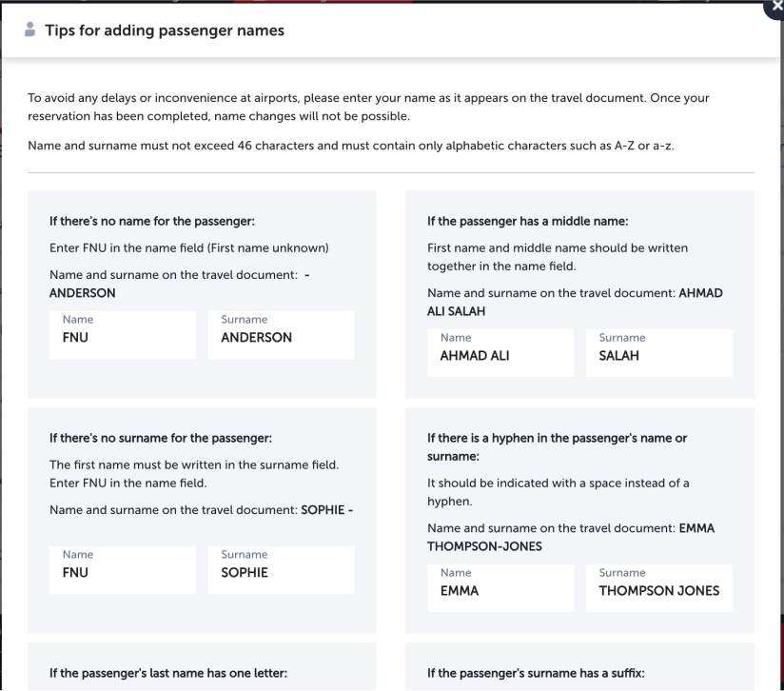
Task: Click 'If there's no name for the passenger' heading
Action: 152,224
